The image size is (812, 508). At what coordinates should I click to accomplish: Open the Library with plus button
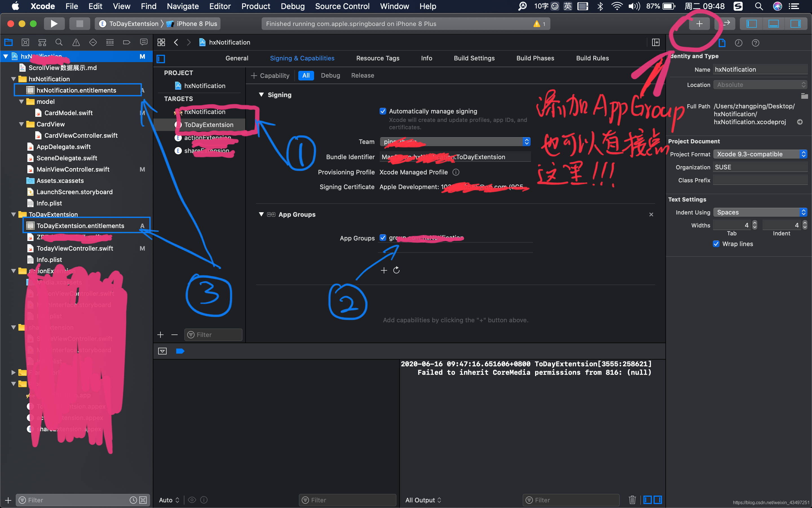click(699, 23)
